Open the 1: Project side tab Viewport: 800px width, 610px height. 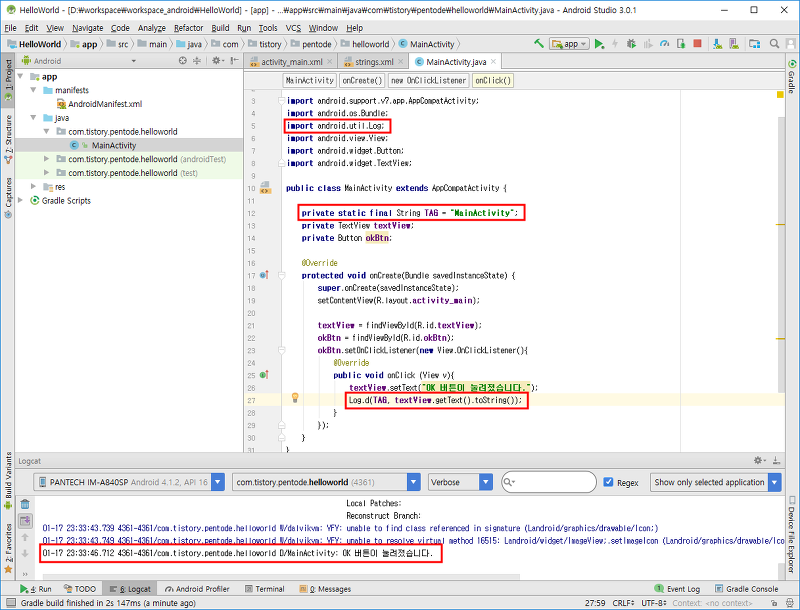(x=8, y=81)
